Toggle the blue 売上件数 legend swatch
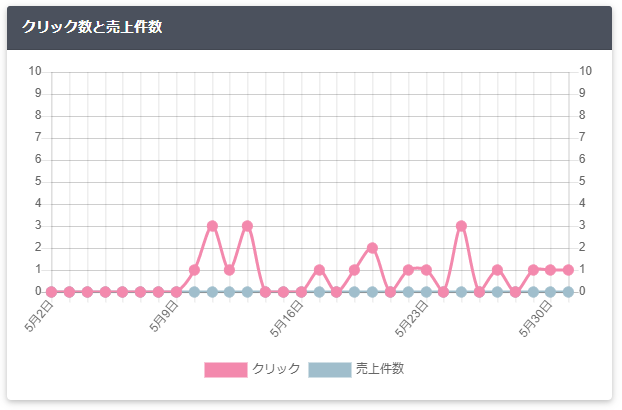 pos(330,370)
